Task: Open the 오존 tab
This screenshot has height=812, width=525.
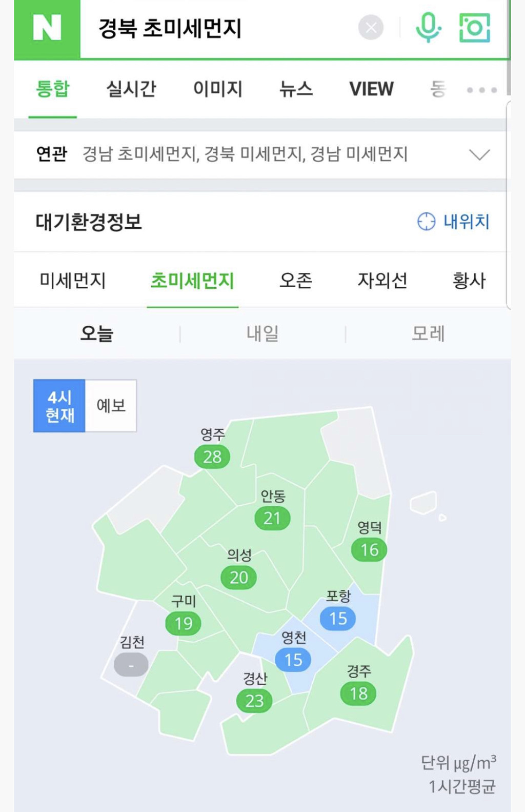Action: click(x=296, y=281)
